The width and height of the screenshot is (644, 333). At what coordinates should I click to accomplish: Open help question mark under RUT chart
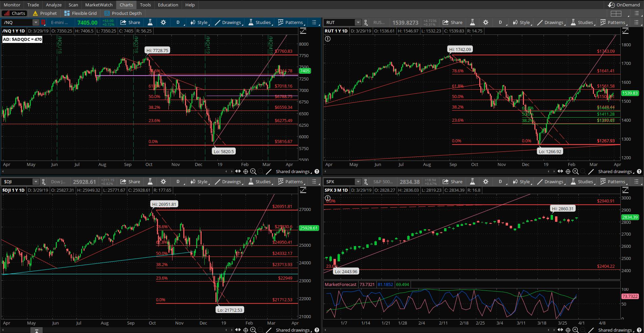coord(639,171)
